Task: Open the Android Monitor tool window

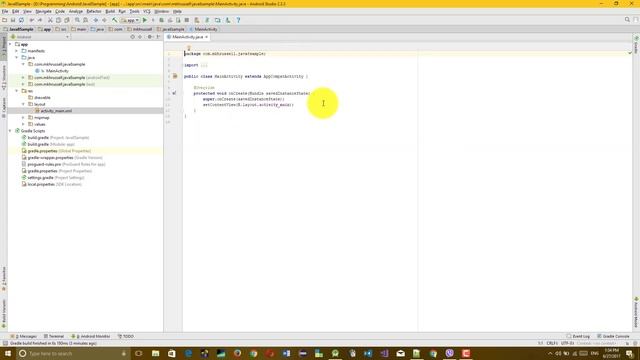Action: [91, 336]
